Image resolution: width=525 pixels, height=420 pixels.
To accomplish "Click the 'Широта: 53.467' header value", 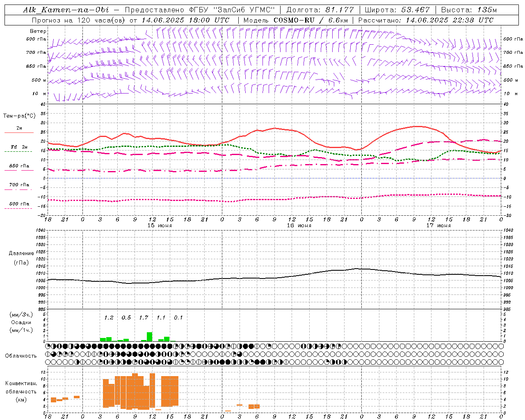I will click(x=397, y=10).
